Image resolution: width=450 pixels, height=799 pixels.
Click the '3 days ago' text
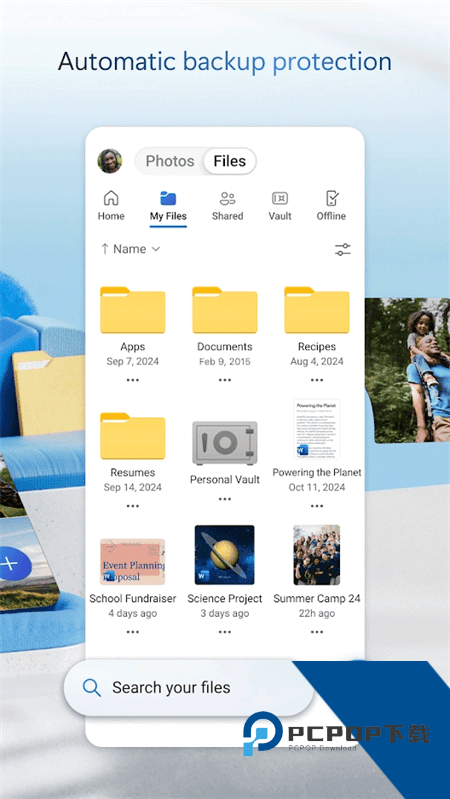(225, 614)
